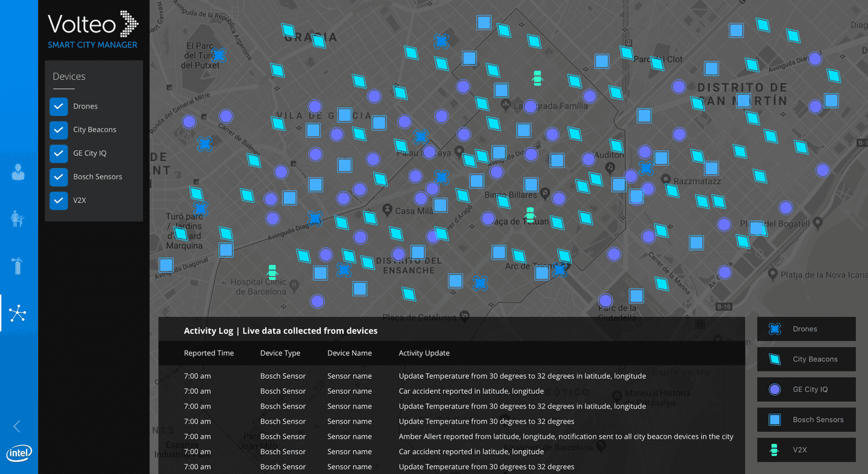
Task: Select the Amber Allert reported activity row
Action: click(x=451, y=436)
